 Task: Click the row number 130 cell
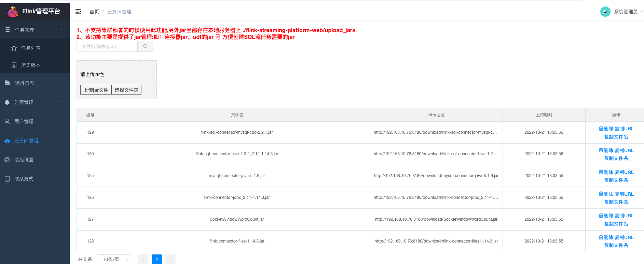[90, 154]
